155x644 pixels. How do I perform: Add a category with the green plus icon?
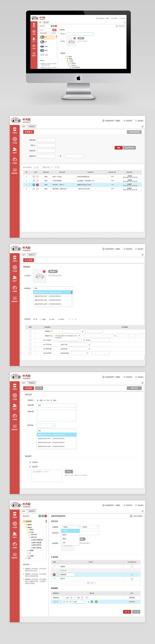pos(40,516)
